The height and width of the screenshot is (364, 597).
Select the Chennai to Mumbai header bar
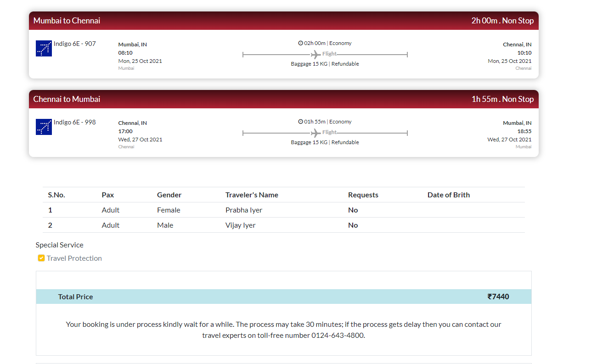click(x=283, y=99)
